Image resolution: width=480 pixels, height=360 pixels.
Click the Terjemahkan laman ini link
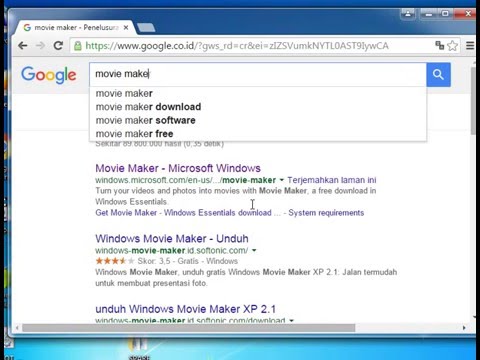332,180
